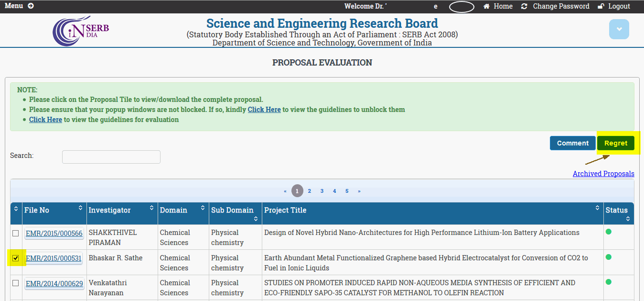Sort by Status column arrows

point(628,219)
